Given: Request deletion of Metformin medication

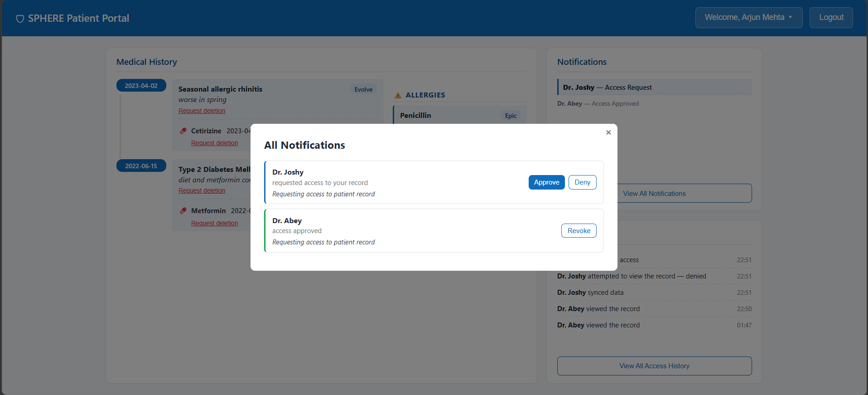Looking at the screenshot, I should point(214,223).
